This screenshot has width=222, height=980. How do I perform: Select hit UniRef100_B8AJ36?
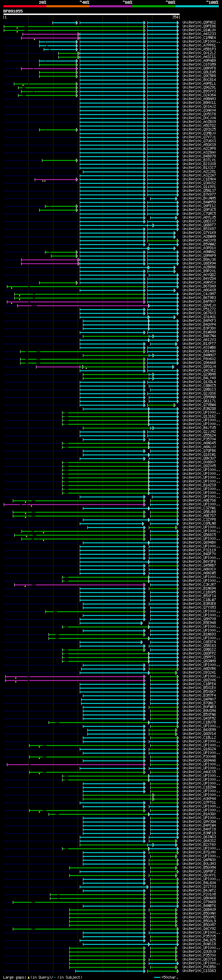(199, 259)
